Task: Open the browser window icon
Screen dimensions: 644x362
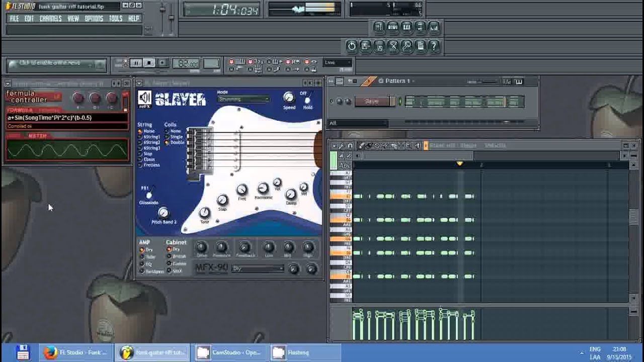Action: tap(420, 27)
